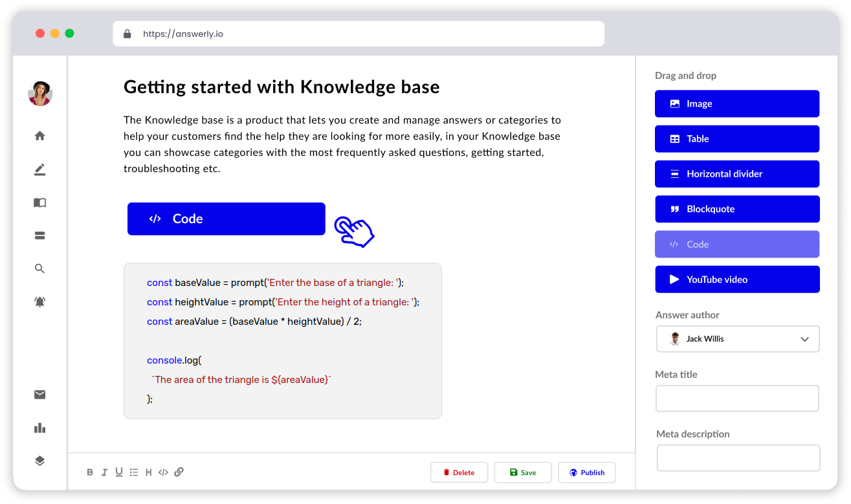Select the Blockquote block
Viewport: 851px width, 504px height.
coord(737,209)
